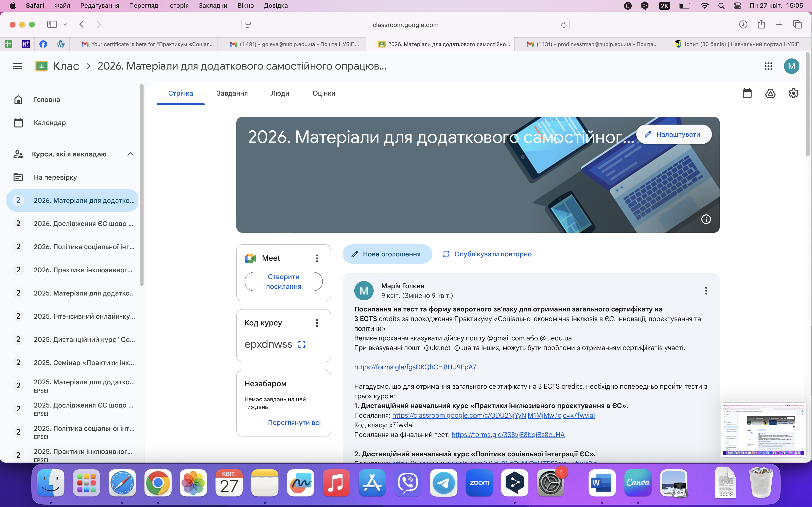Switch to the "Оцінки" tab

(324, 94)
